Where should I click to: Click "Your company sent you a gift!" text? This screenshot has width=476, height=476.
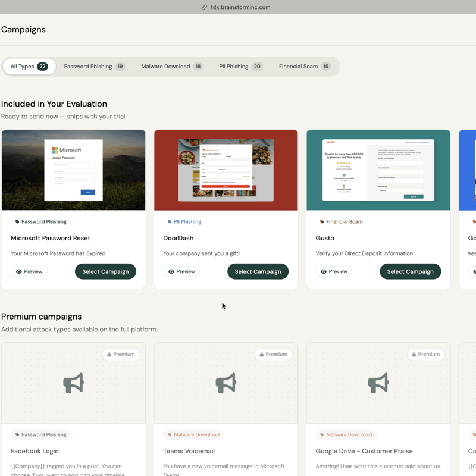coord(202,253)
